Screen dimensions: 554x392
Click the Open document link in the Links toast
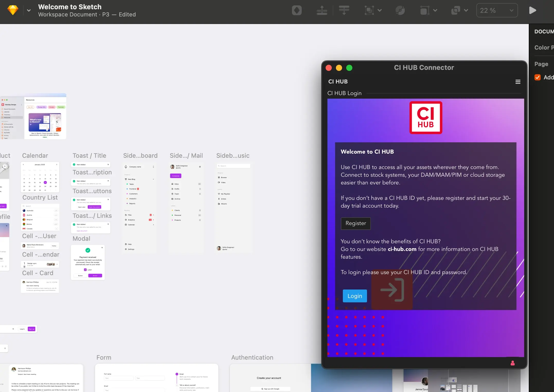82,231
